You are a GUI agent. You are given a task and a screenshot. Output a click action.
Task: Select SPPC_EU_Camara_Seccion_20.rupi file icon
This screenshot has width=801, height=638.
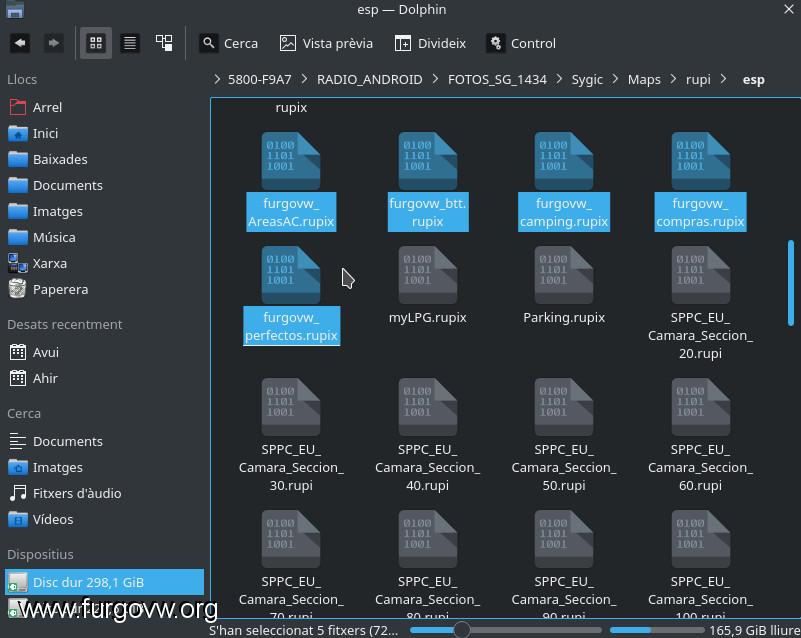pyautogui.click(x=700, y=275)
